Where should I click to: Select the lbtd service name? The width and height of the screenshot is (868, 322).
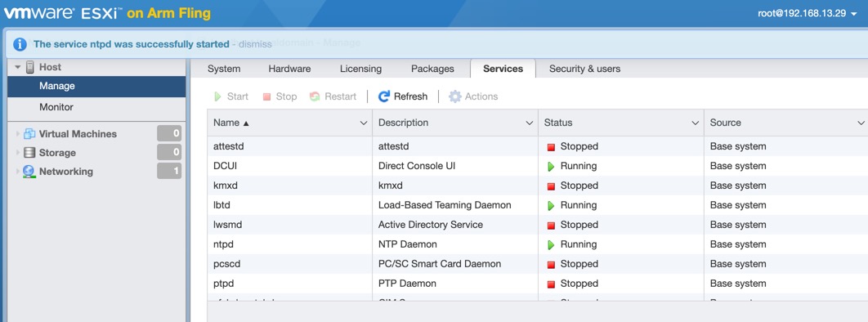click(221, 205)
